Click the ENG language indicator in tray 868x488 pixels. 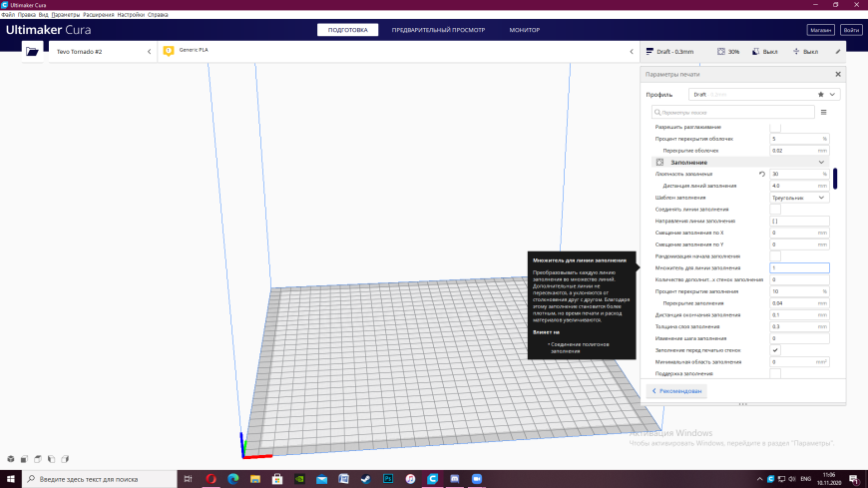point(806,479)
